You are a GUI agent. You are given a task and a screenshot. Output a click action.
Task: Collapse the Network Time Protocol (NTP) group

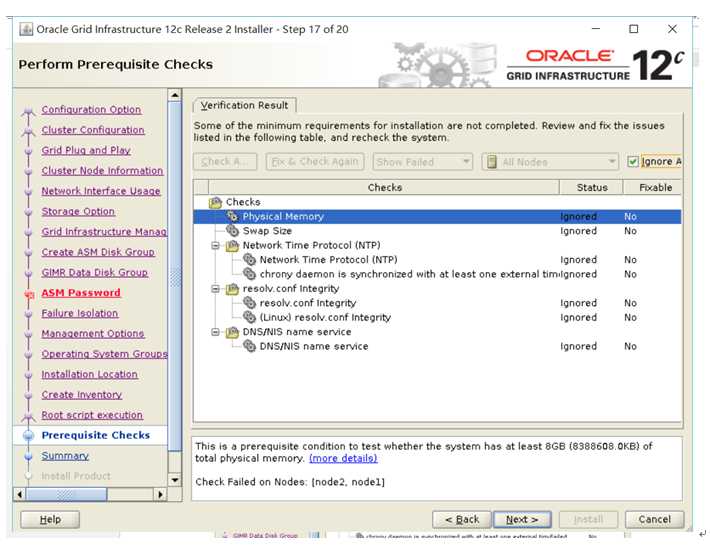pos(215,246)
